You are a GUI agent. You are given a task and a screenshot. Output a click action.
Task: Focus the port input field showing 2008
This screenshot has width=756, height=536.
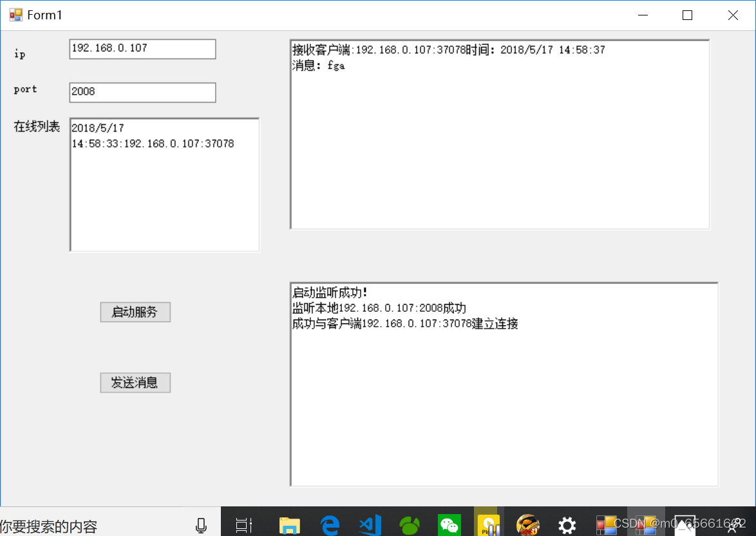click(142, 92)
